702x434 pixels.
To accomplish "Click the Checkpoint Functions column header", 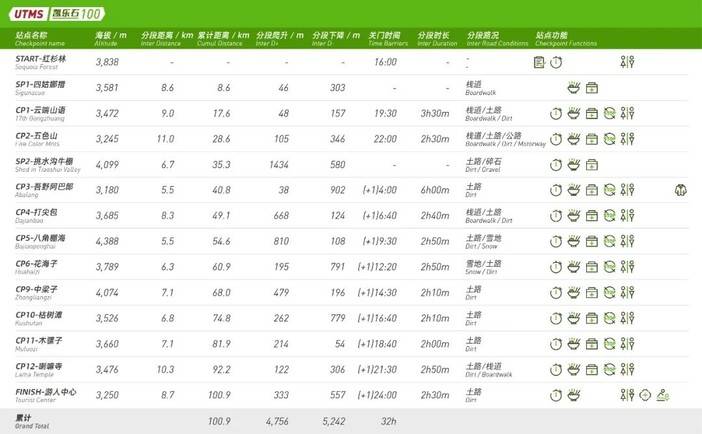I will pos(566,40).
